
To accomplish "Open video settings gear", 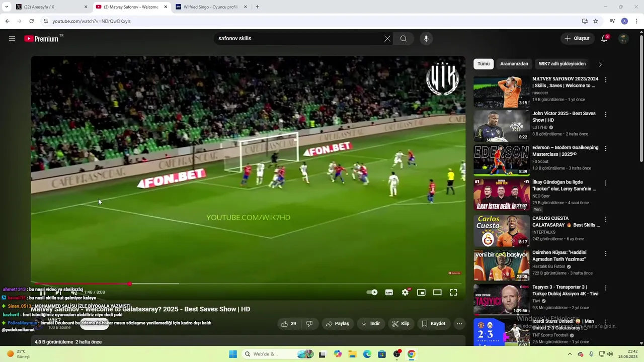I will click(406, 292).
